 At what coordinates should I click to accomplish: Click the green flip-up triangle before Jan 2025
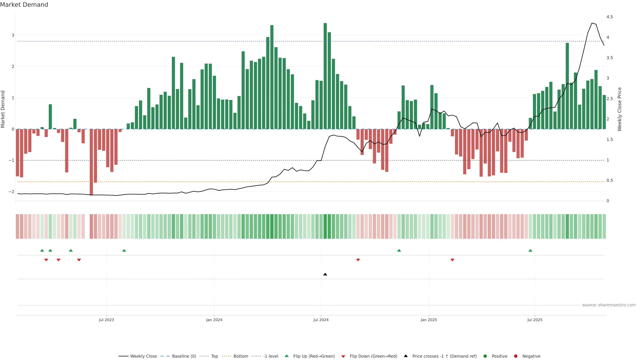(x=399, y=250)
